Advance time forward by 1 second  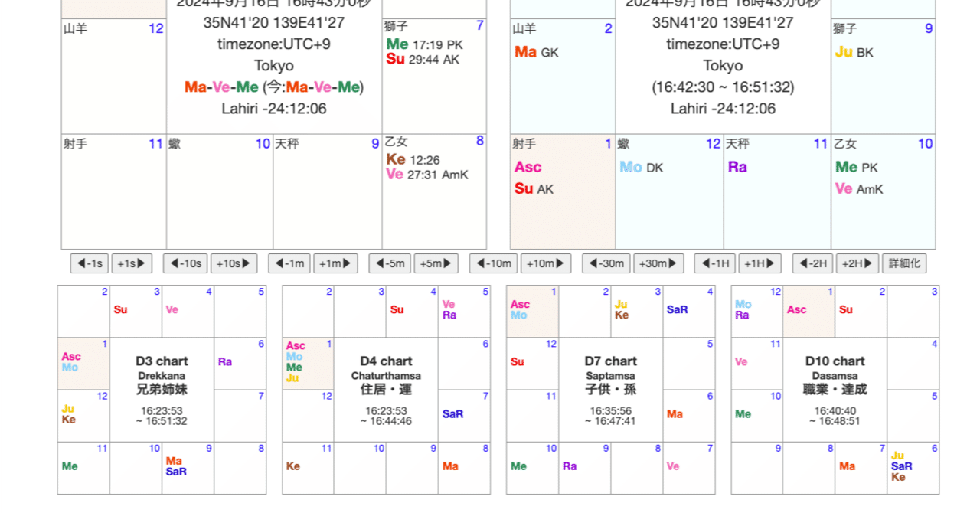pos(130,263)
